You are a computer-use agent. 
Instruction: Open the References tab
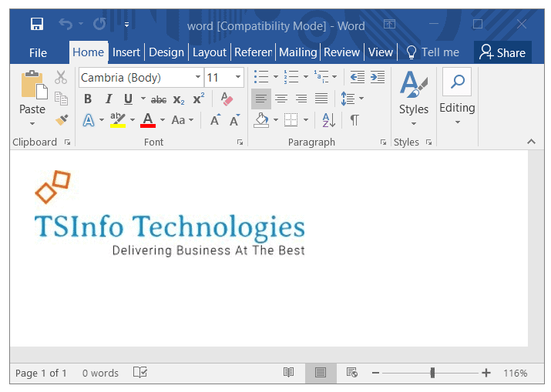(x=253, y=52)
